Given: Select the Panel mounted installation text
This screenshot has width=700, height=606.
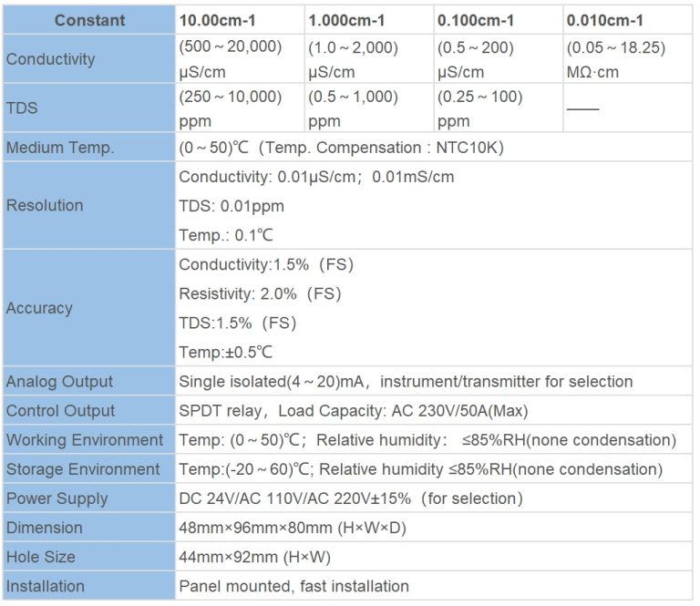Looking at the screenshot, I should (293, 586).
